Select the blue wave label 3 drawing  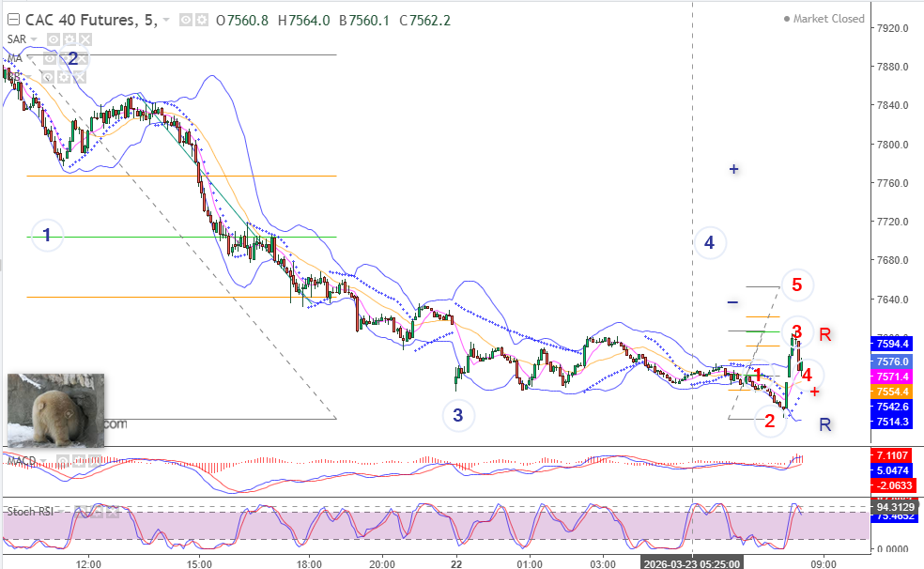click(x=458, y=415)
